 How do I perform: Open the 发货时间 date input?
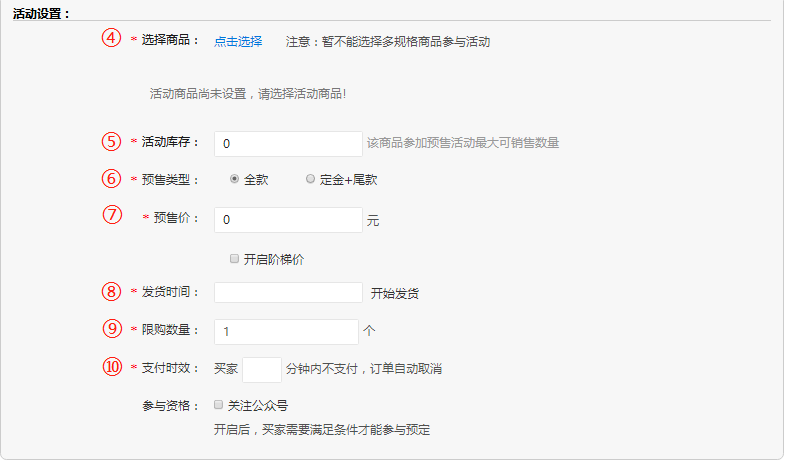[x=288, y=292]
